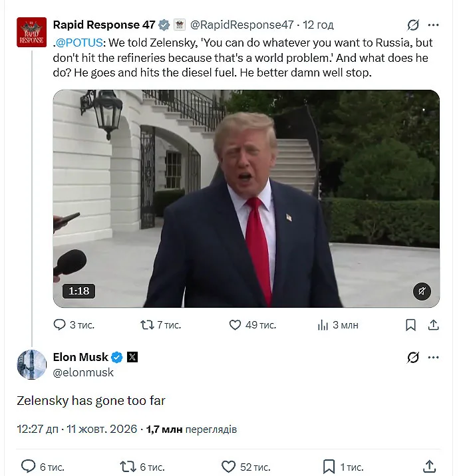Open the @elonmusk handle link
Viewport: 467px width, 476px height.
83,372
